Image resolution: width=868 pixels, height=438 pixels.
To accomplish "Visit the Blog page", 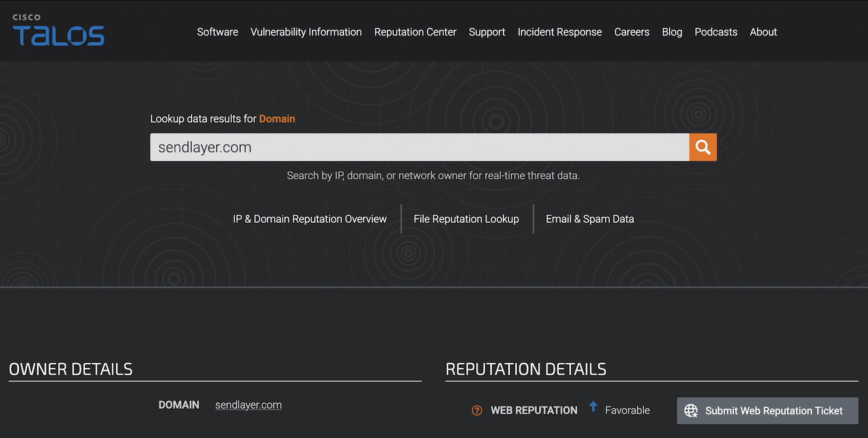I will click(x=671, y=32).
